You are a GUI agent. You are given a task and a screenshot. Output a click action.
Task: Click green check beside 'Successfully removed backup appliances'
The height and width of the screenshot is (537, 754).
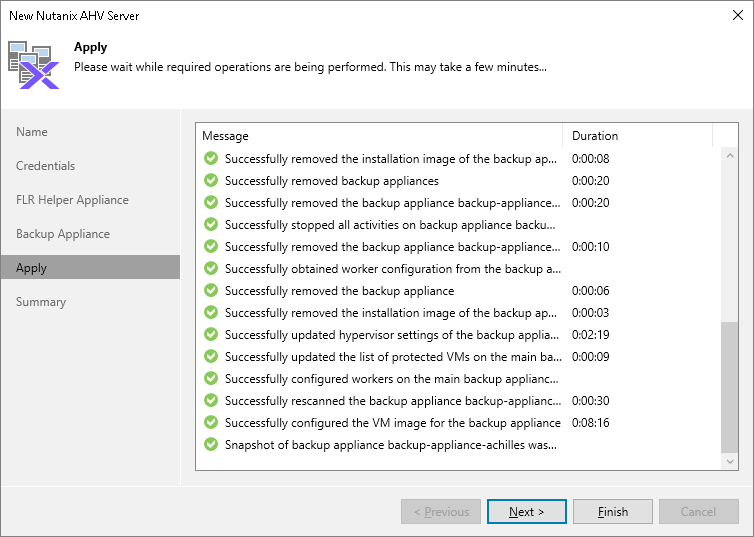(211, 181)
